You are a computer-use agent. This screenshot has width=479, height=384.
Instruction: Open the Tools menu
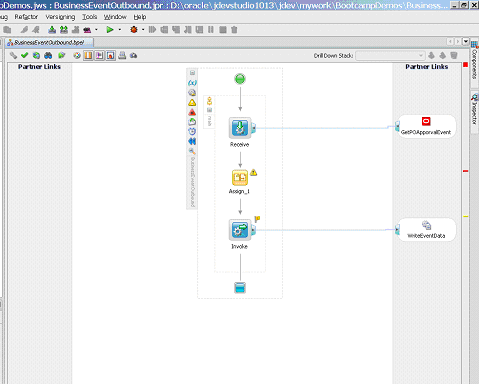click(x=90, y=17)
